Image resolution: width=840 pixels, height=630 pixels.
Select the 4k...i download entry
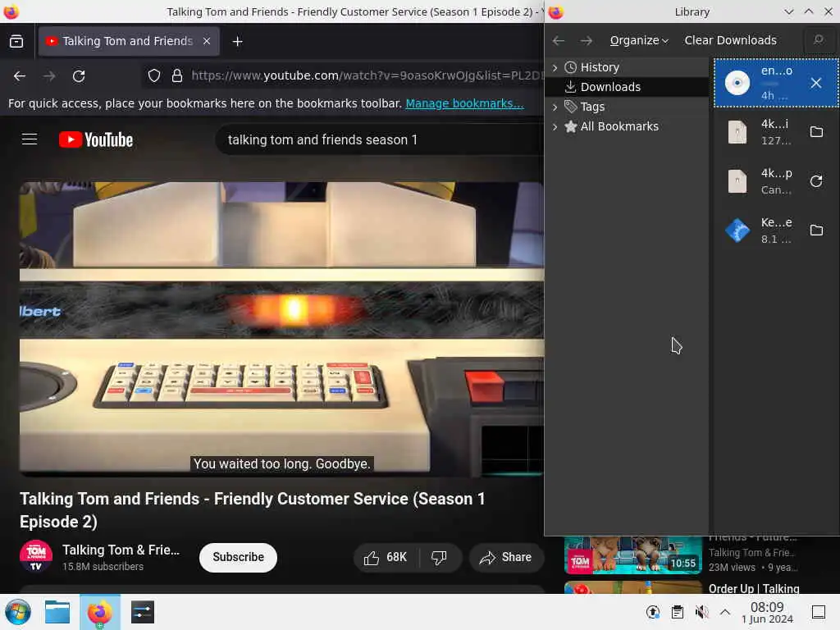click(776, 132)
